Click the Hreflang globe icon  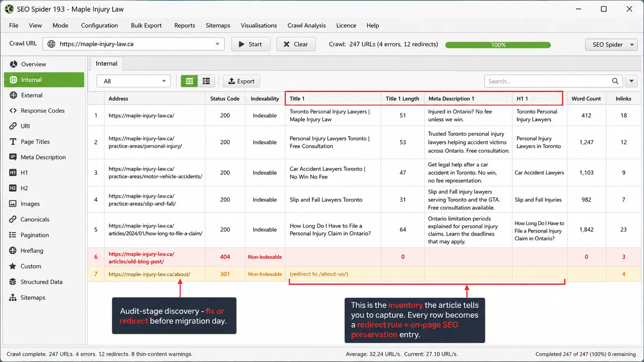click(x=13, y=250)
